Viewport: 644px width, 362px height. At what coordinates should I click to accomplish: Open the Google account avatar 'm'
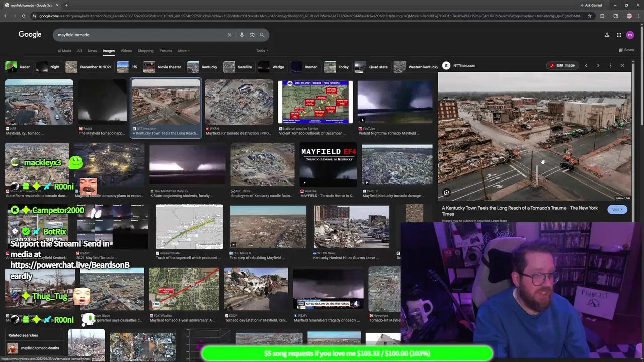[x=630, y=35]
